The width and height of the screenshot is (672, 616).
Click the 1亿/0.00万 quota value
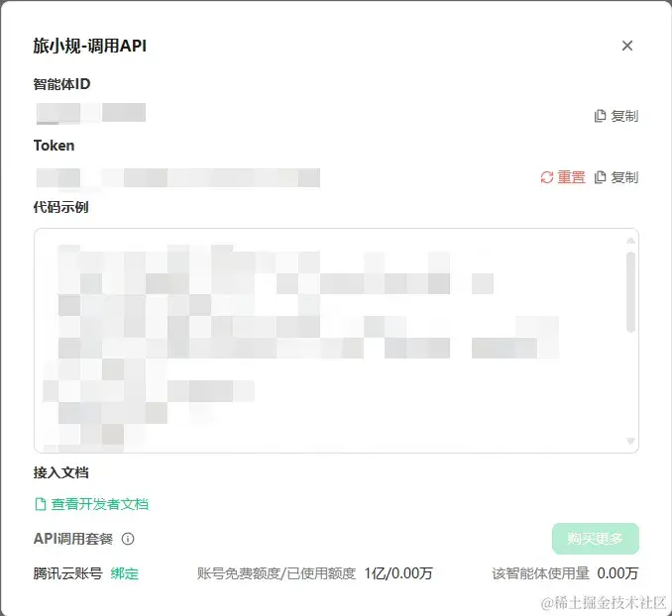coord(398,573)
